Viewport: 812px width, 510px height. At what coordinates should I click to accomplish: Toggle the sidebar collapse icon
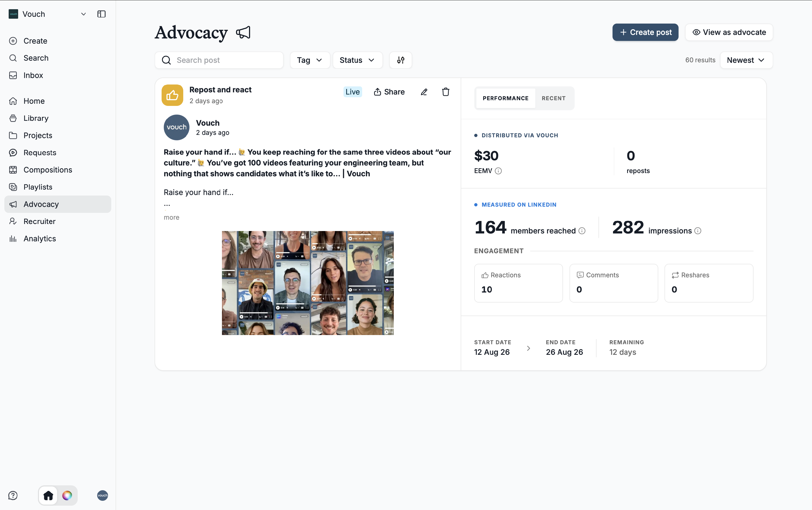pyautogui.click(x=101, y=14)
